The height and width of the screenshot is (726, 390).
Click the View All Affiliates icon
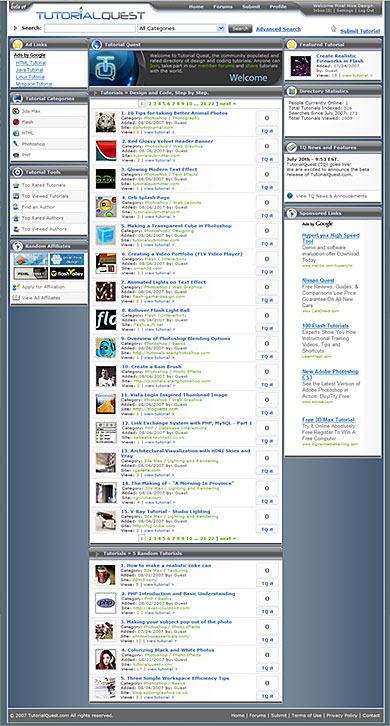coord(16,298)
